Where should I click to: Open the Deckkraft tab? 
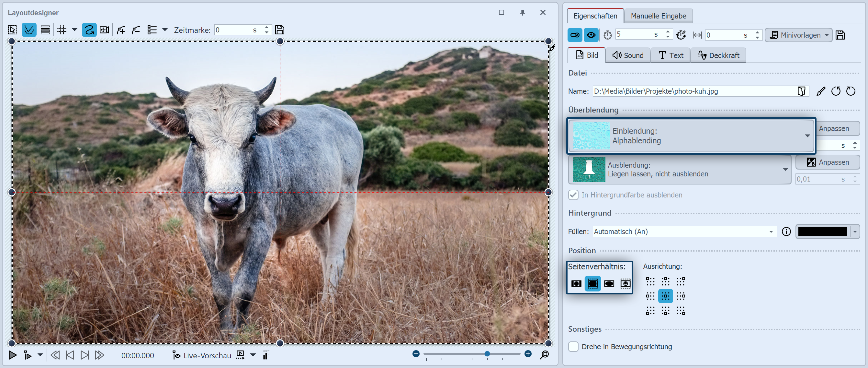coord(718,55)
